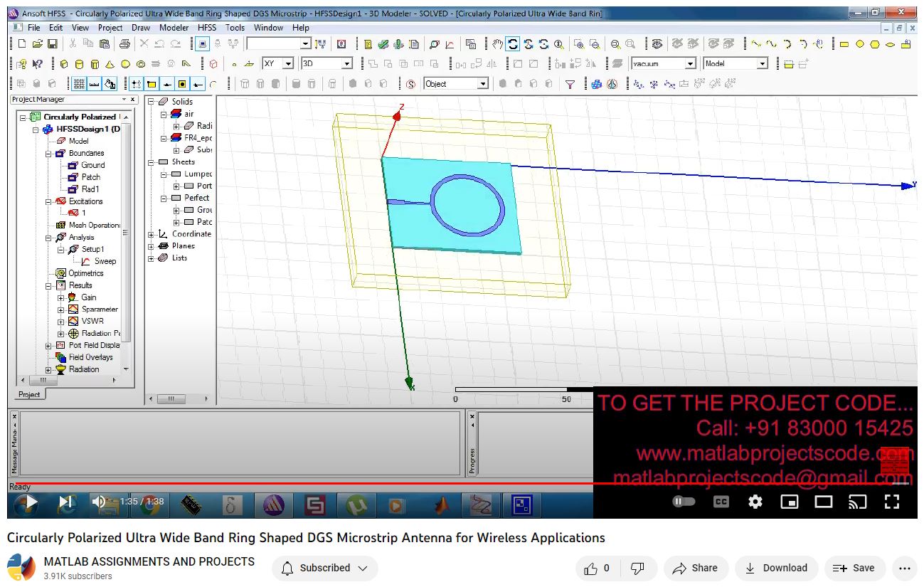This screenshot has height=587, width=924.
Task: Expand the VSWR results node
Action: pyautogui.click(x=61, y=322)
